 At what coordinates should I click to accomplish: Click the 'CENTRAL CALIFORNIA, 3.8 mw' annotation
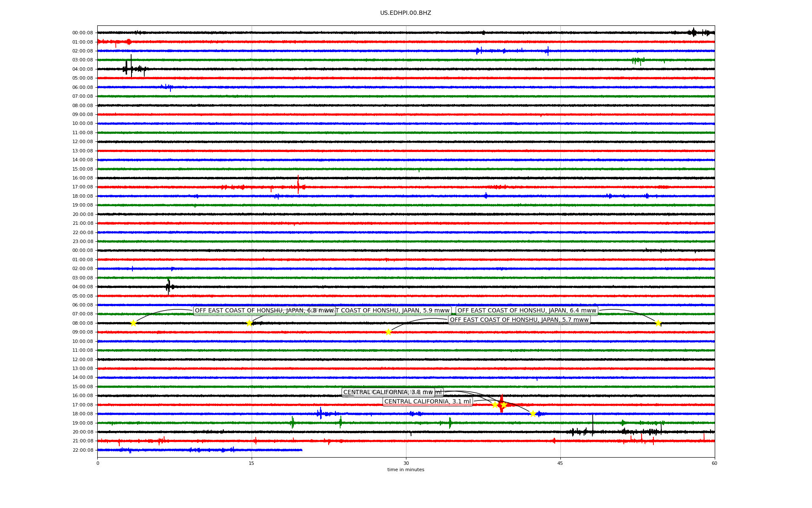(388, 392)
